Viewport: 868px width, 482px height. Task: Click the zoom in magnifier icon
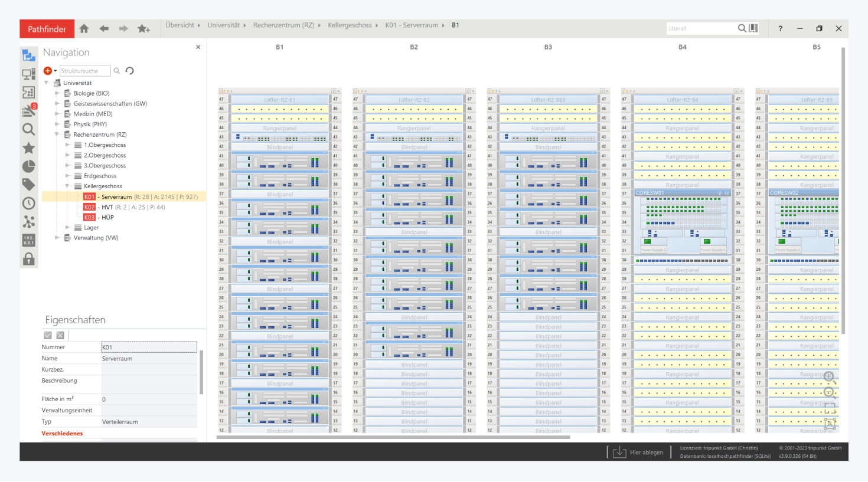click(x=828, y=376)
